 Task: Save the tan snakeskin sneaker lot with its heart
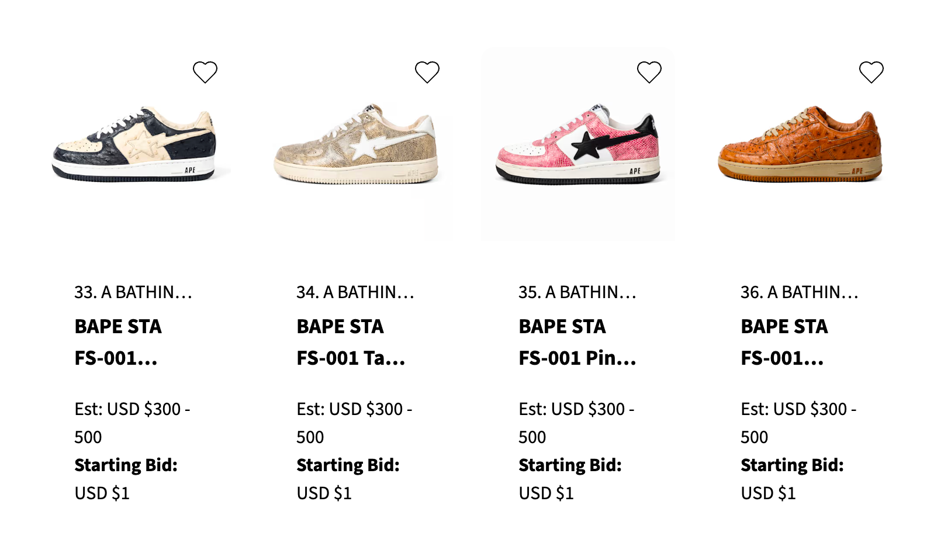pyautogui.click(x=427, y=72)
